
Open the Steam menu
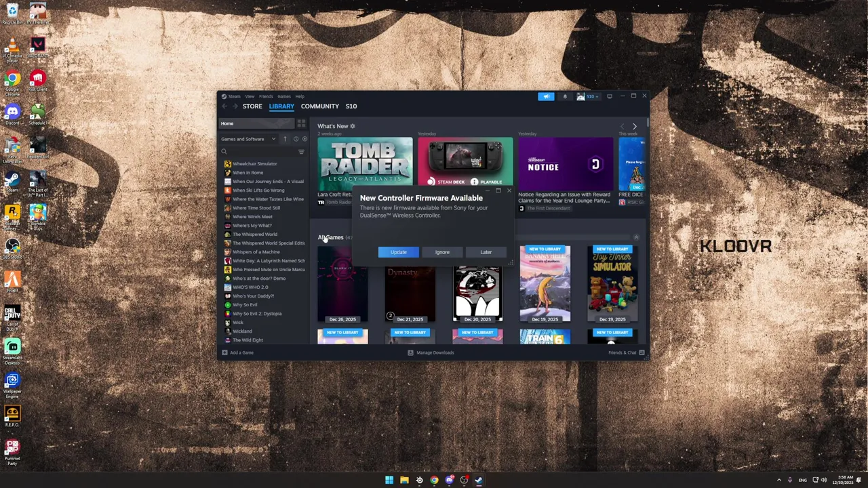click(234, 96)
